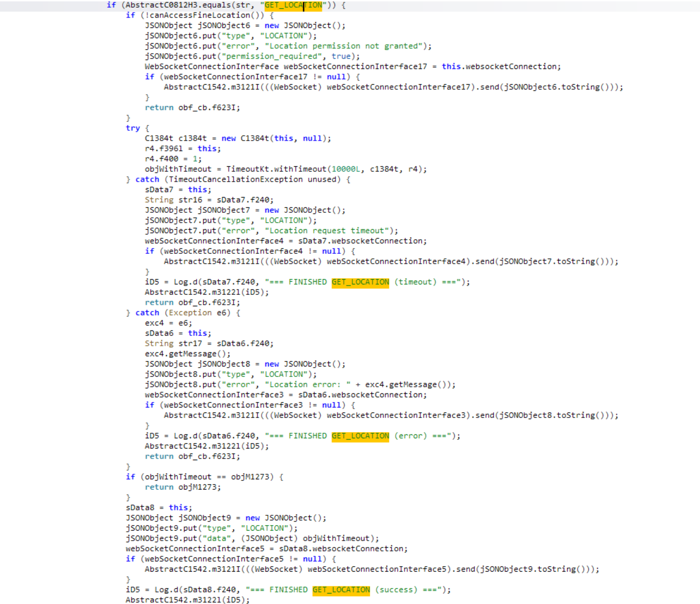
Task: Click the r4.f3961 field assignment
Action: click(x=164, y=149)
